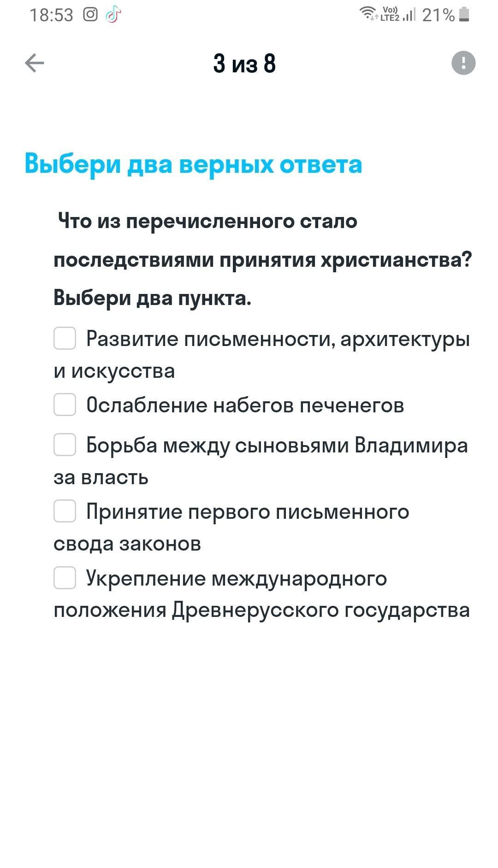The height and width of the screenshot is (868, 498).
Task: Tap the '3 из 8' progress title
Action: coord(244,64)
